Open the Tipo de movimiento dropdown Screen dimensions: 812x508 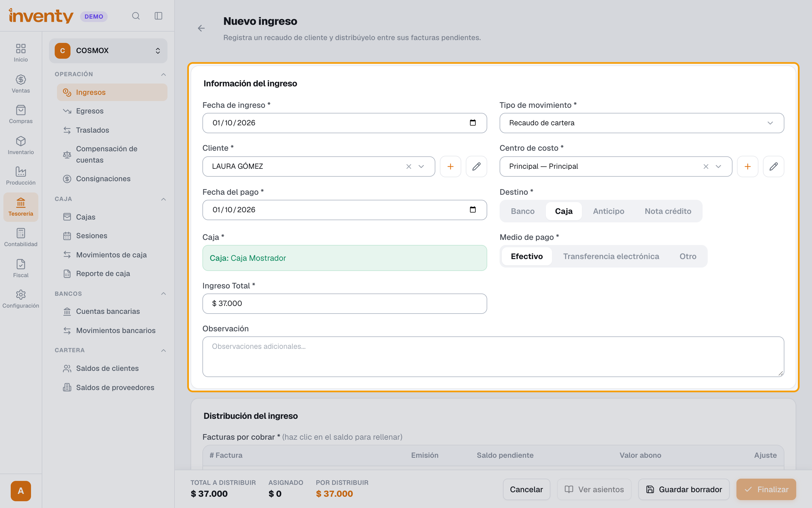(x=641, y=123)
